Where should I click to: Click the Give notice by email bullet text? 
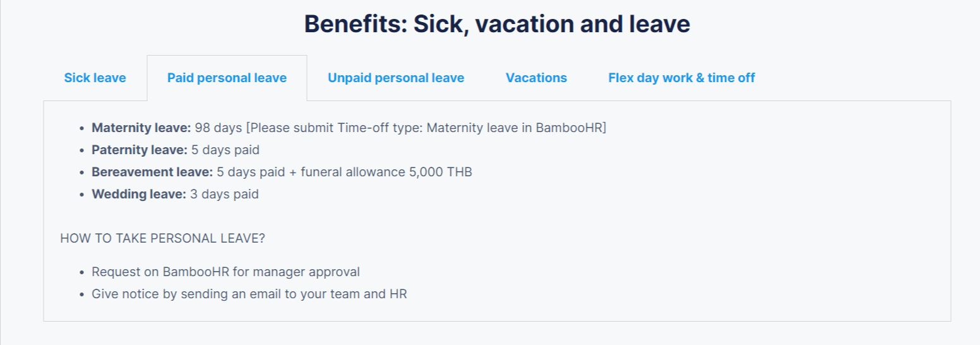tap(249, 294)
